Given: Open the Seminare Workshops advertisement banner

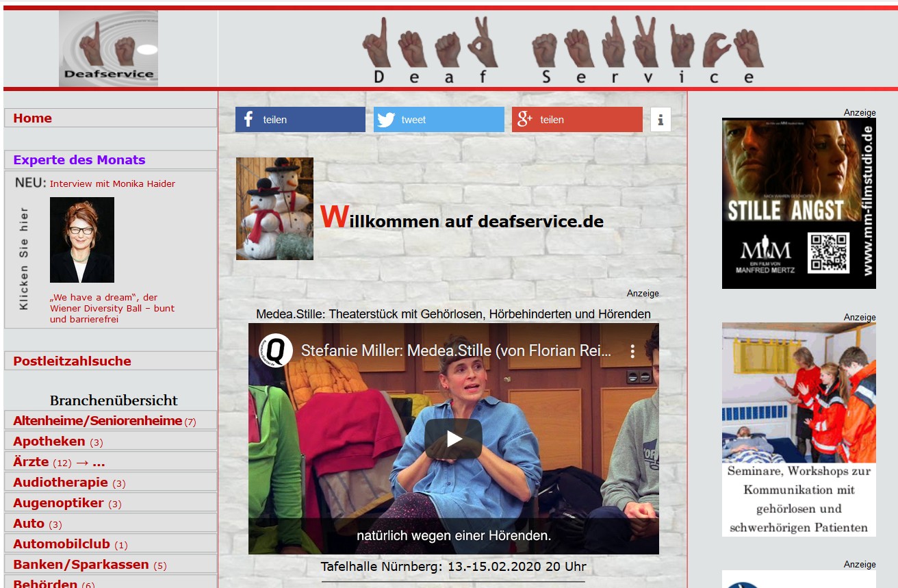Looking at the screenshot, I should [799, 429].
